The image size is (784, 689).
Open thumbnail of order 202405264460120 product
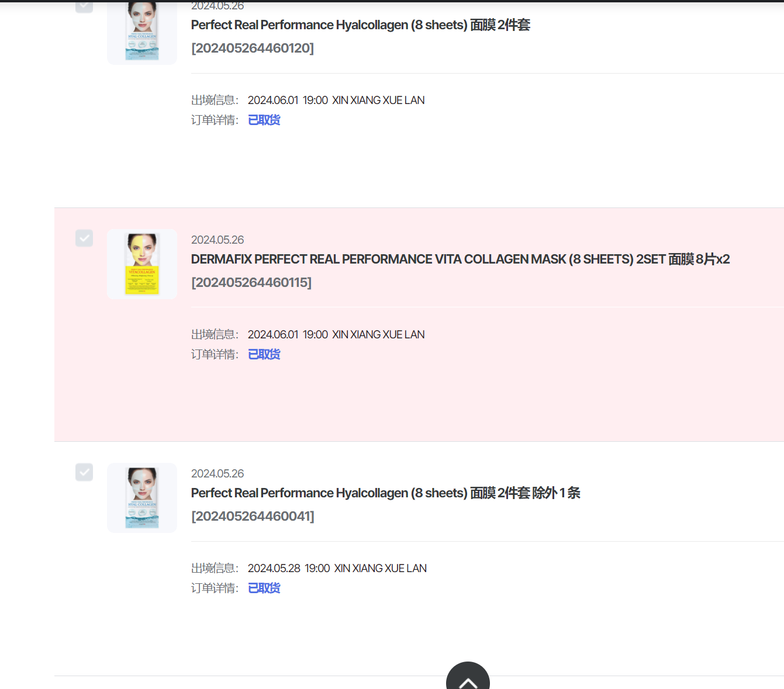click(x=142, y=32)
